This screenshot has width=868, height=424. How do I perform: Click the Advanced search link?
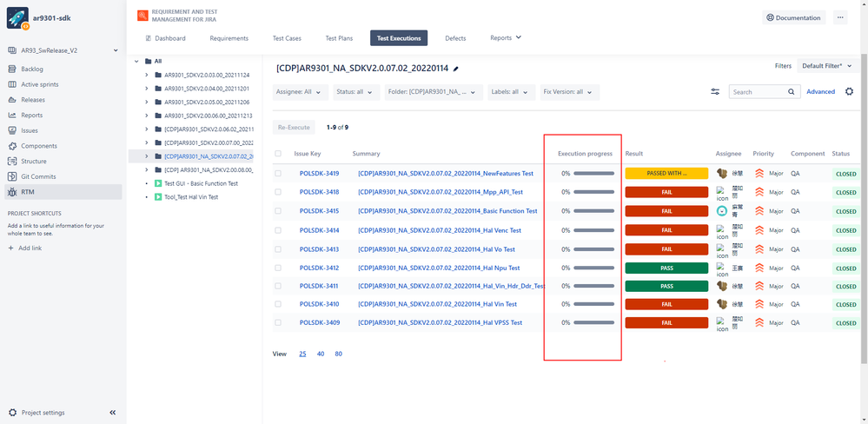[820, 92]
